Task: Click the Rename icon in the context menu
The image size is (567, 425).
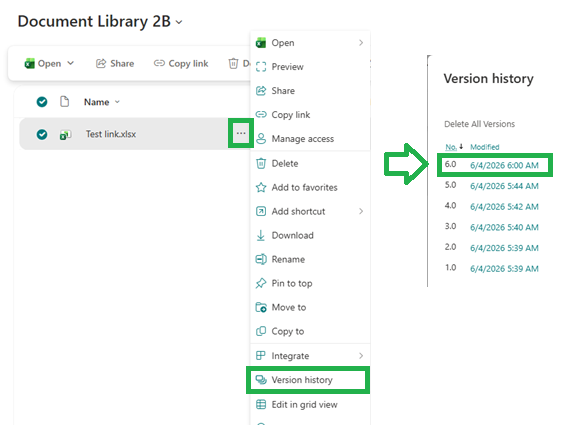Action: pos(261,259)
